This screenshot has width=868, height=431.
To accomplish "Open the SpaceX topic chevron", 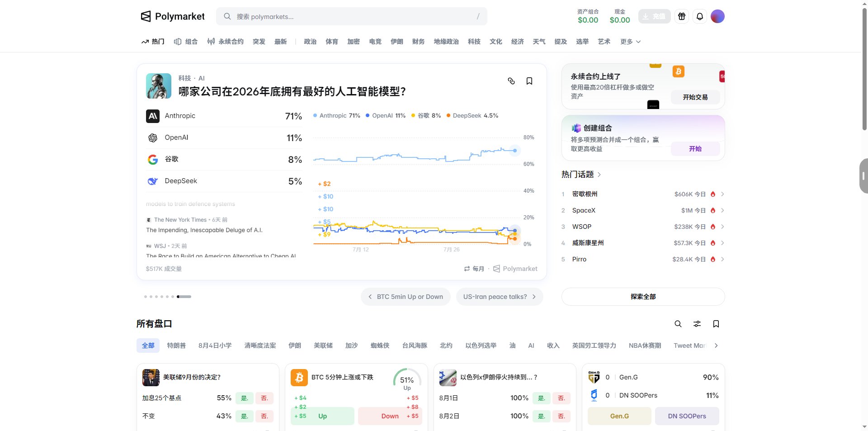I will click(x=722, y=210).
